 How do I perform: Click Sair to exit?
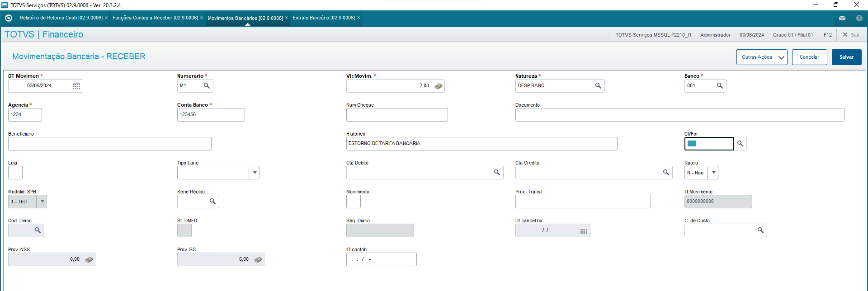tap(851, 35)
